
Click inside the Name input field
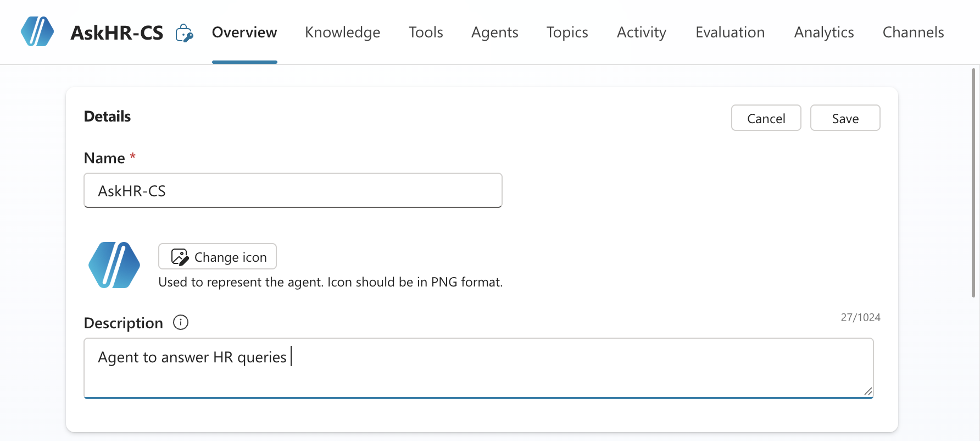point(293,190)
